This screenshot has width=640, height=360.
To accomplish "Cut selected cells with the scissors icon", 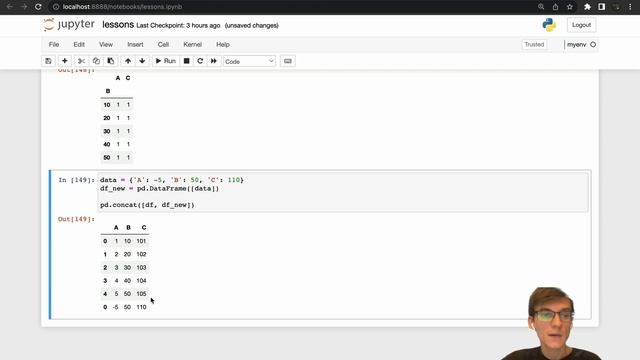I will [81, 61].
